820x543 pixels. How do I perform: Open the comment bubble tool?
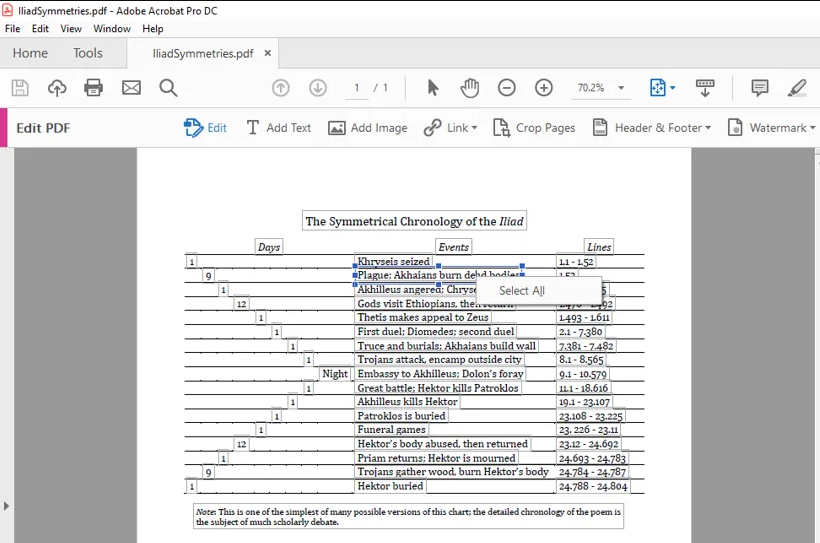759,87
